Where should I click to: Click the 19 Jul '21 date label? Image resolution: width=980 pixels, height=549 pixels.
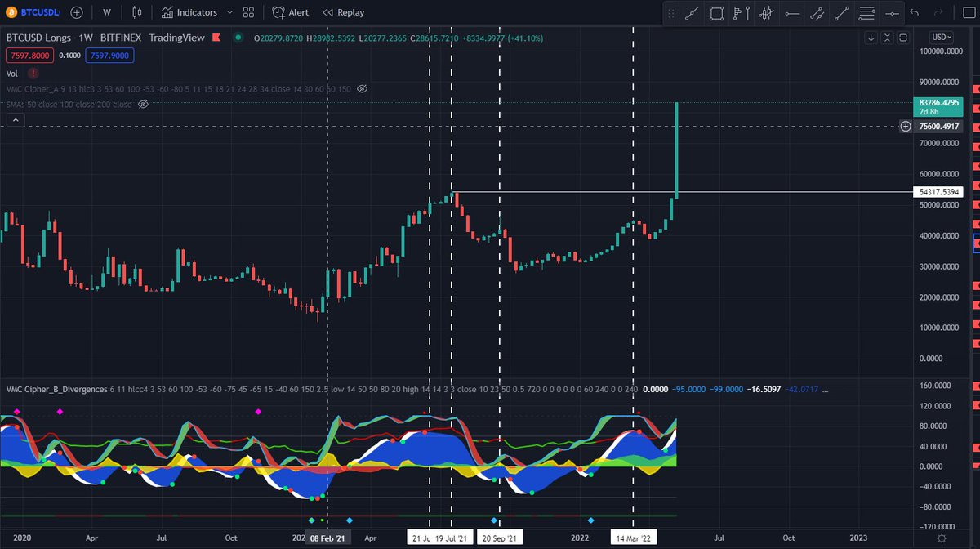(452, 538)
